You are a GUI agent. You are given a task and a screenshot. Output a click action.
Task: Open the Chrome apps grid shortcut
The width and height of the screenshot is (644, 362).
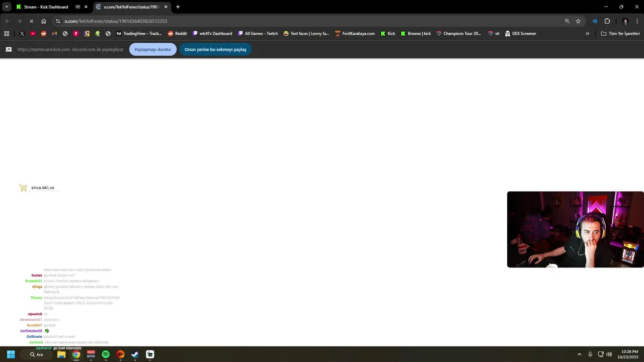[x=7, y=34]
